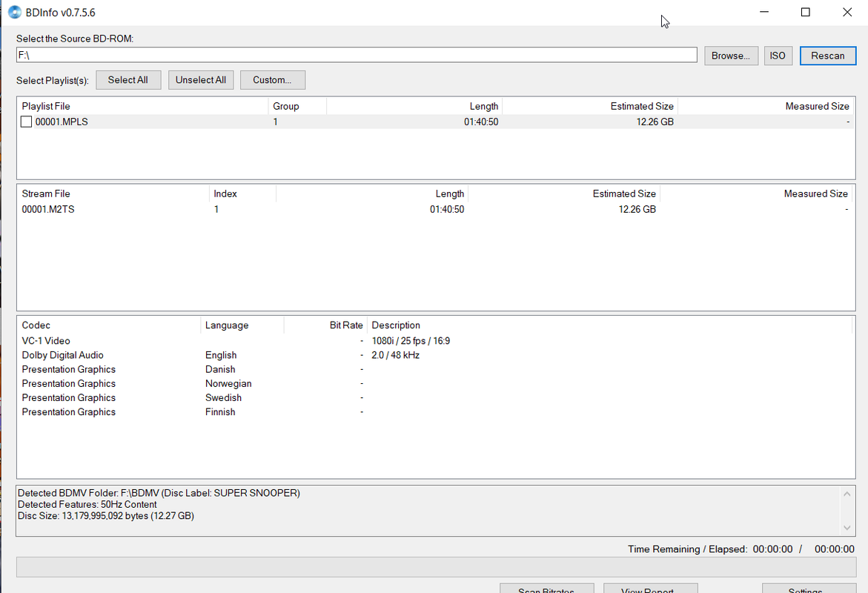The height and width of the screenshot is (593, 868).
Task: Click Select All playlists button
Action: 128,80
